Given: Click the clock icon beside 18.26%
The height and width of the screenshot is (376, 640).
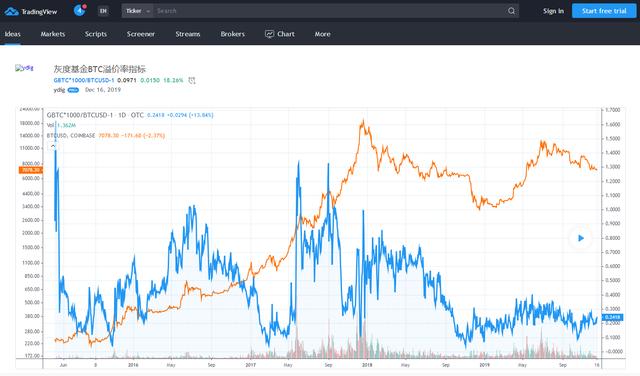Looking at the screenshot, I should pyautogui.click(x=192, y=80).
